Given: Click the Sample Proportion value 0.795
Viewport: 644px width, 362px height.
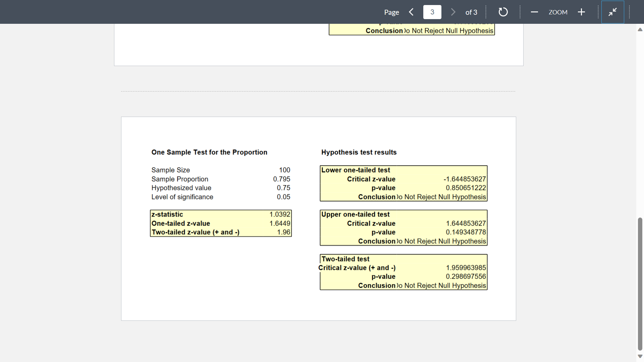Looking at the screenshot, I should pyautogui.click(x=282, y=179).
